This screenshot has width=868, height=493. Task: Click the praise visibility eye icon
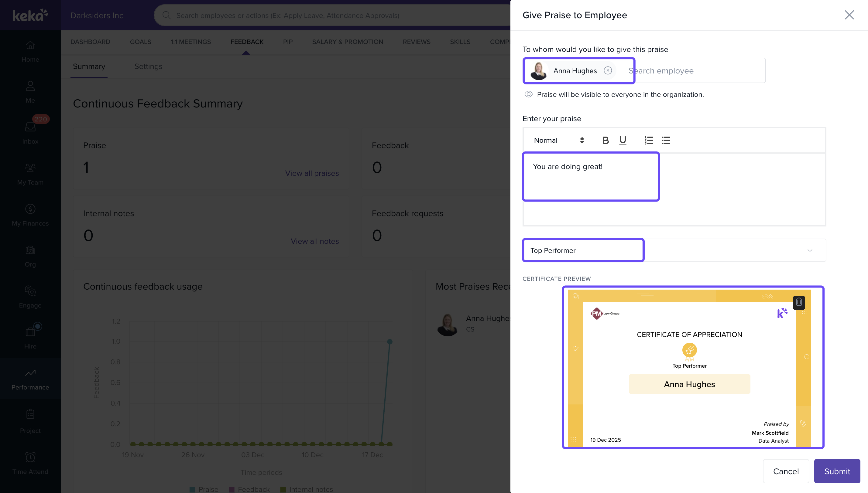coord(528,94)
